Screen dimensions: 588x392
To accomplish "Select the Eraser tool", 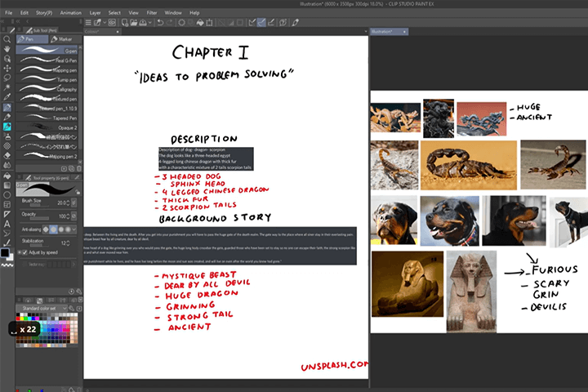I will (7, 156).
